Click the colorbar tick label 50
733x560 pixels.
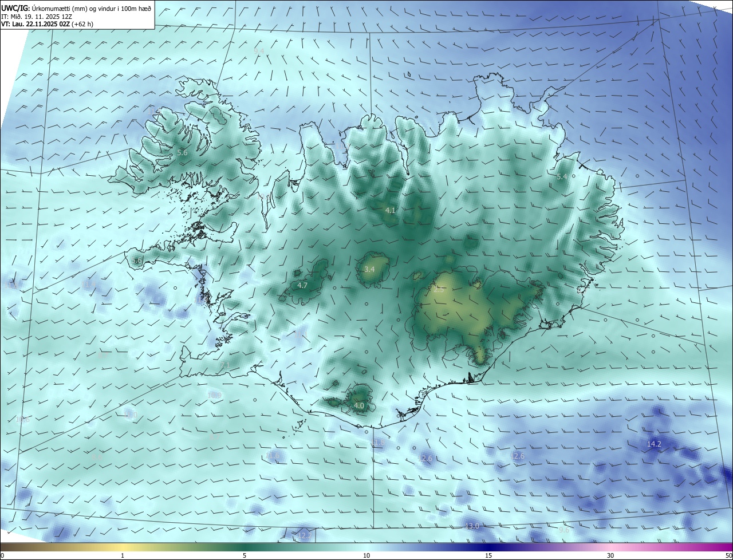click(x=728, y=555)
